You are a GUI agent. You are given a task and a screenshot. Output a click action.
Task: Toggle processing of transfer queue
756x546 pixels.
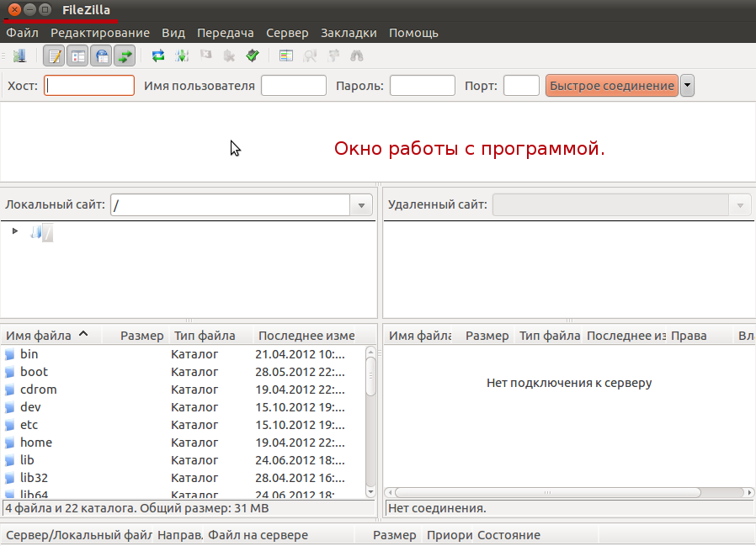(x=182, y=56)
